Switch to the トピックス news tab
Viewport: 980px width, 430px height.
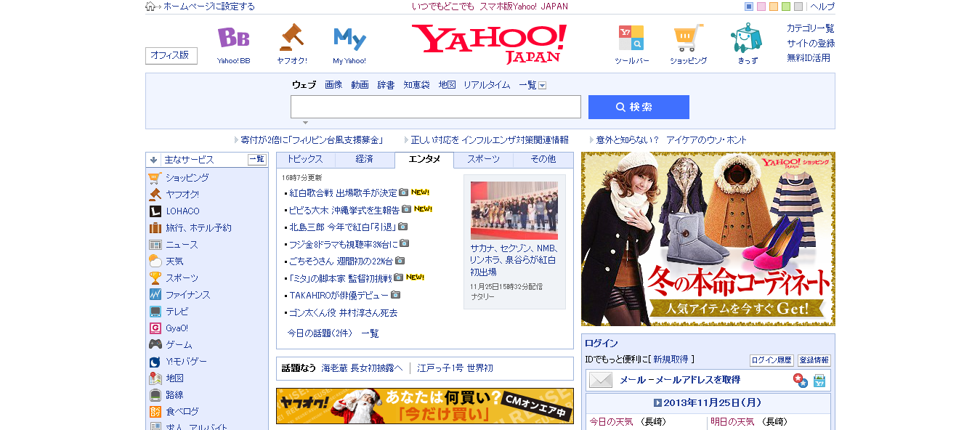[x=305, y=160]
